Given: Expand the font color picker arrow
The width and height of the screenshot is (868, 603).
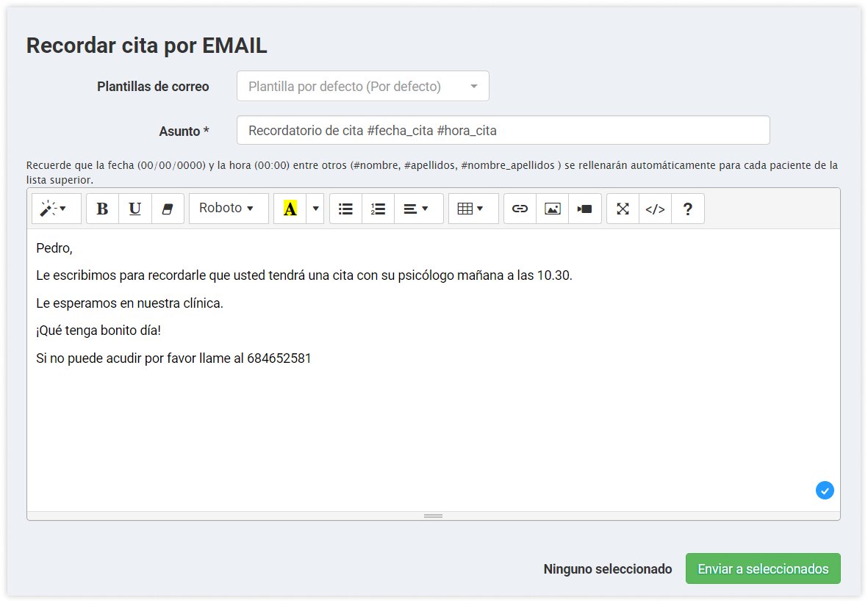Looking at the screenshot, I should [x=315, y=209].
